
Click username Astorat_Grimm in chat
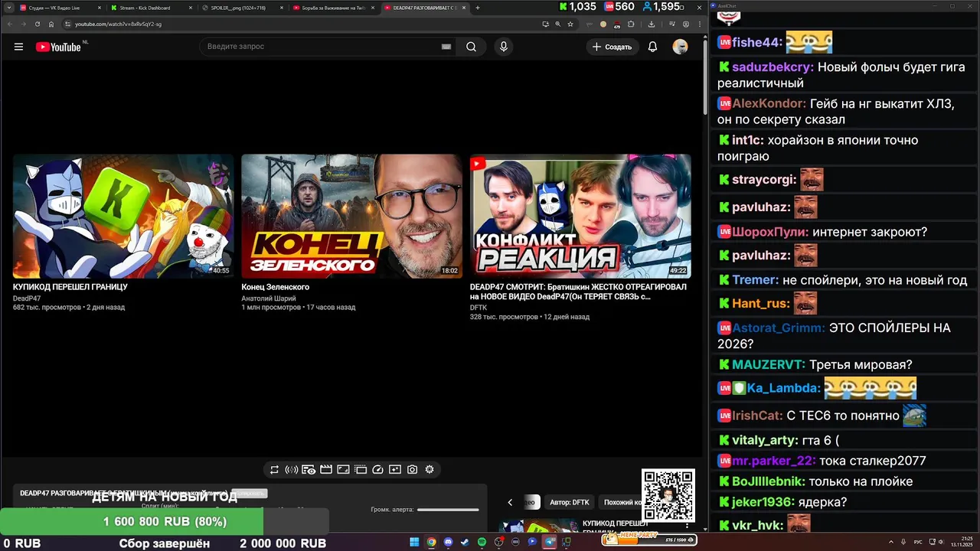779,328
